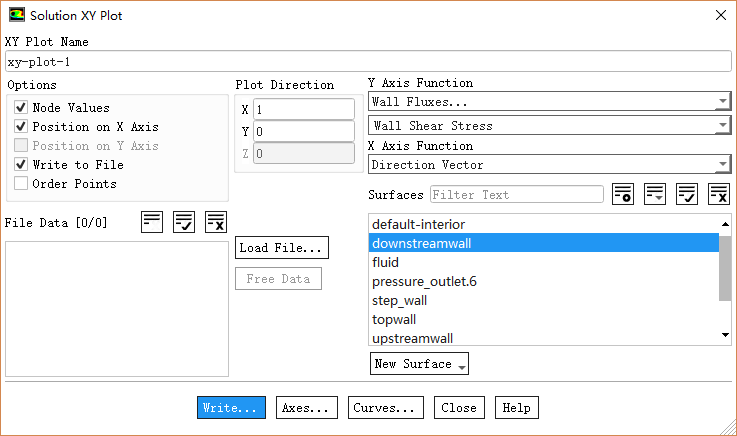This screenshot has width=737, height=436.
Task: Disable the Write to File option
Action: pyautogui.click(x=21, y=165)
